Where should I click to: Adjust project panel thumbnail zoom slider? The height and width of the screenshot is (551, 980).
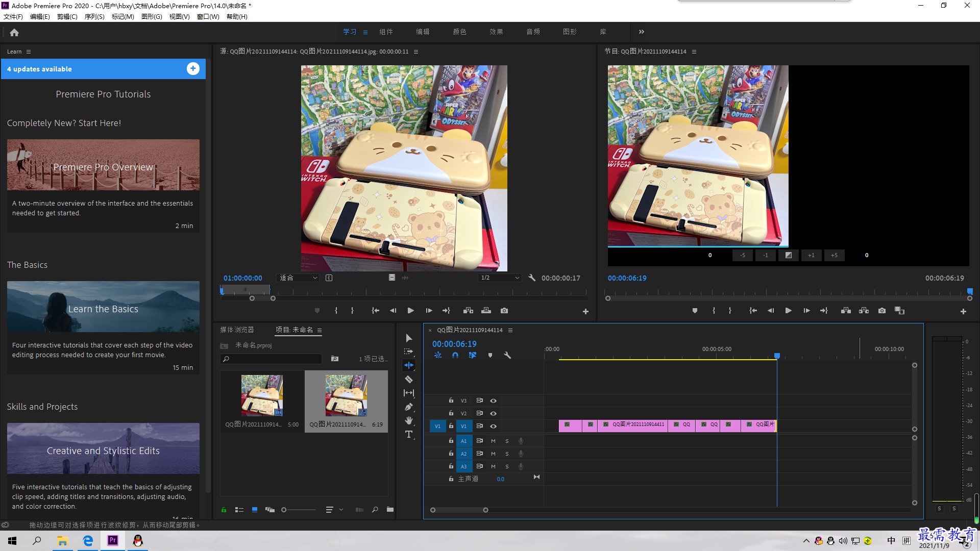(299, 510)
